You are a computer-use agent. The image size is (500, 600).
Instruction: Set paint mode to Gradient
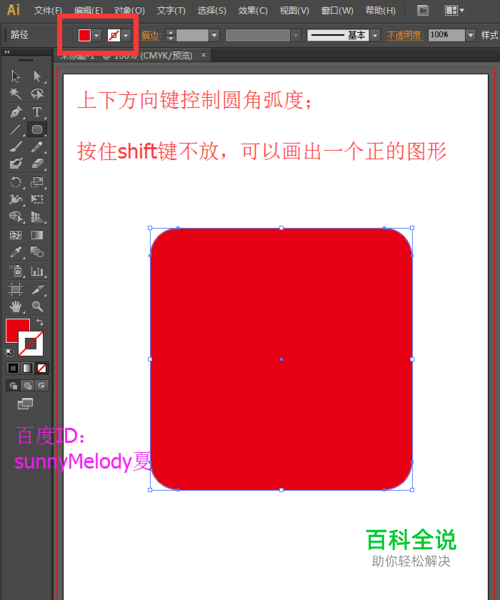pyautogui.click(x=28, y=368)
